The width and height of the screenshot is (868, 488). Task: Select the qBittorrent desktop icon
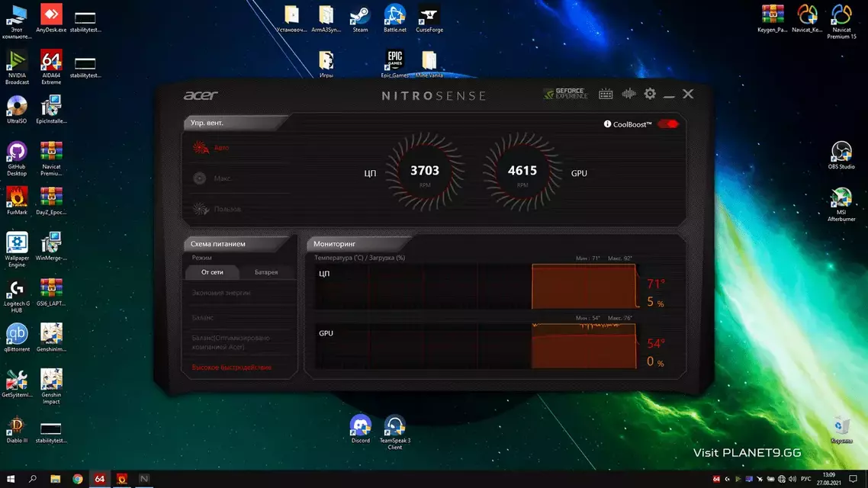point(17,338)
